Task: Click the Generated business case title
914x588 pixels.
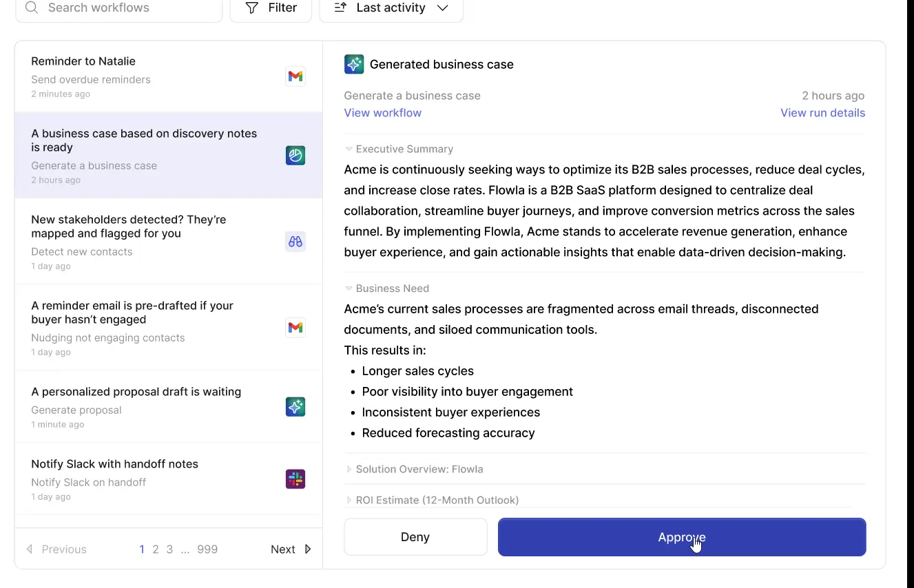Action: pyautogui.click(x=442, y=65)
